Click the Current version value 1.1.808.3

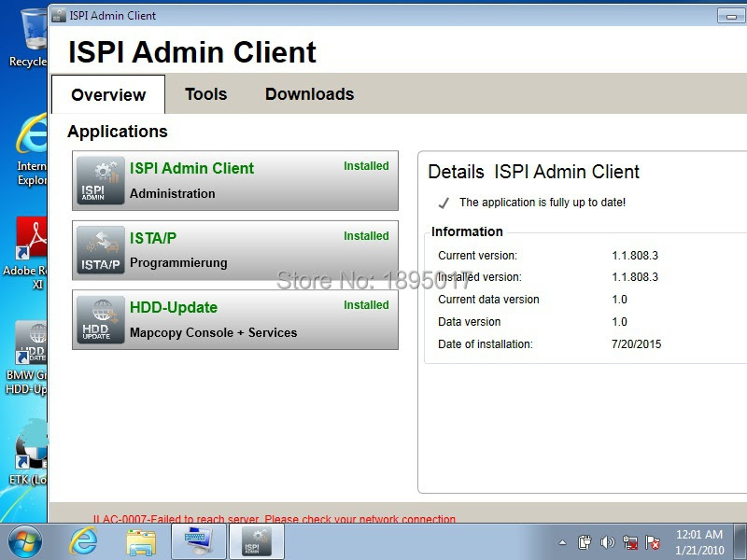coord(635,255)
